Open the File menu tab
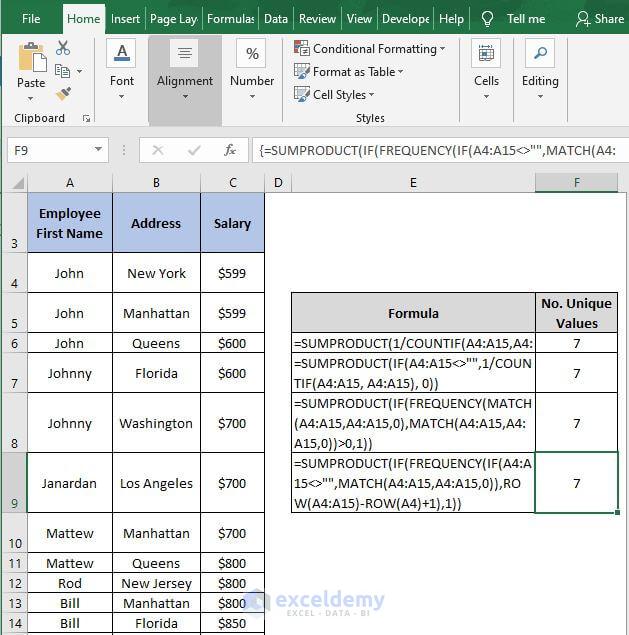This screenshot has height=635, width=629. [31, 19]
